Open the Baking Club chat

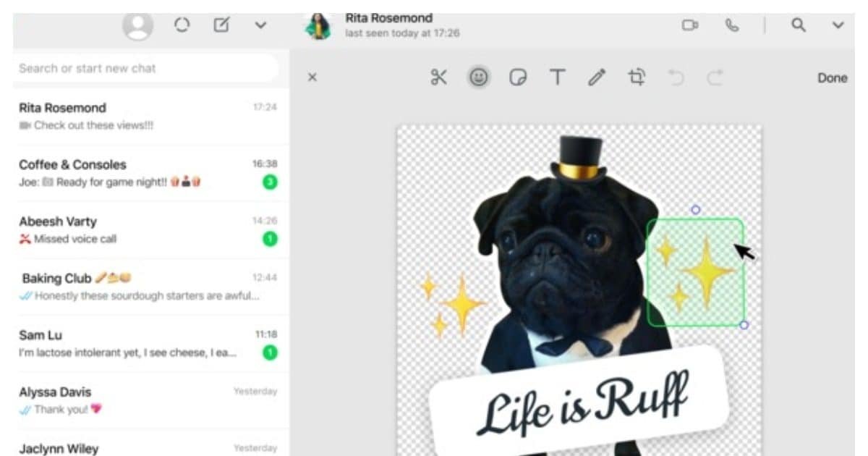[151, 287]
